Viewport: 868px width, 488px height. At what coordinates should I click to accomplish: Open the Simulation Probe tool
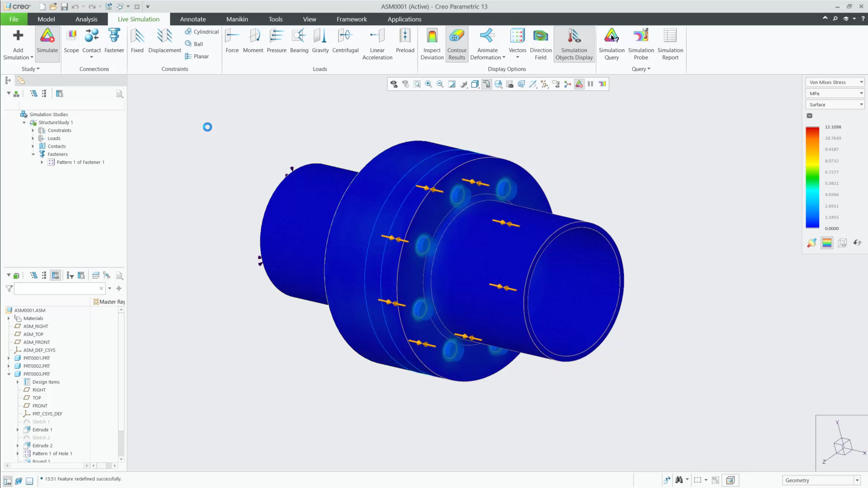pyautogui.click(x=641, y=44)
